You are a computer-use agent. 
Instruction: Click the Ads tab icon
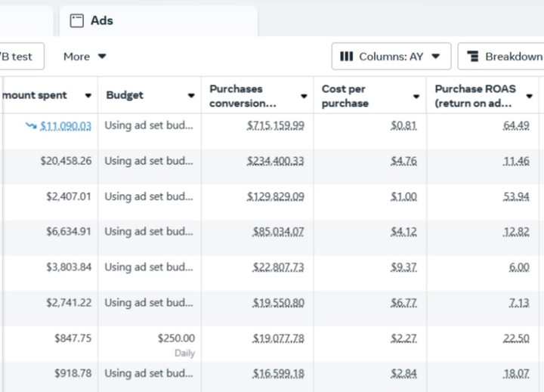point(76,21)
